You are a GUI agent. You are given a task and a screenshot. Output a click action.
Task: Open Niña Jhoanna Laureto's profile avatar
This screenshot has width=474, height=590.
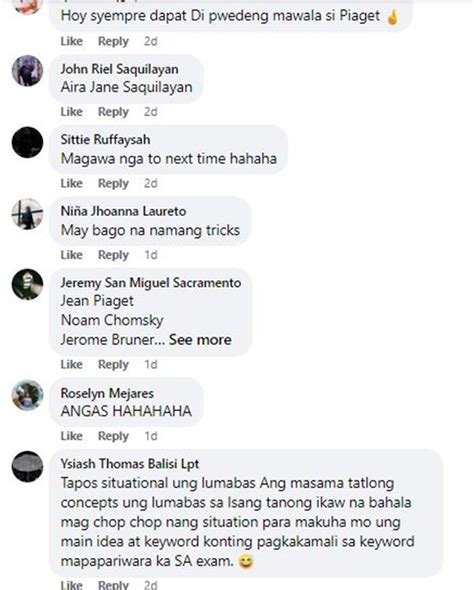27,214
